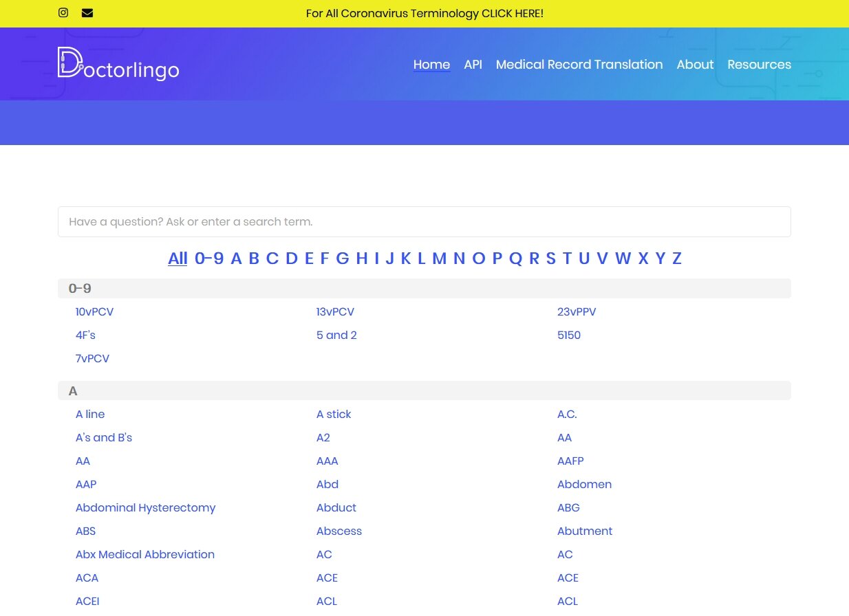This screenshot has width=849, height=616.
Task: Open the Abx Medical Abbreviation link
Action: [x=144, y=555]
